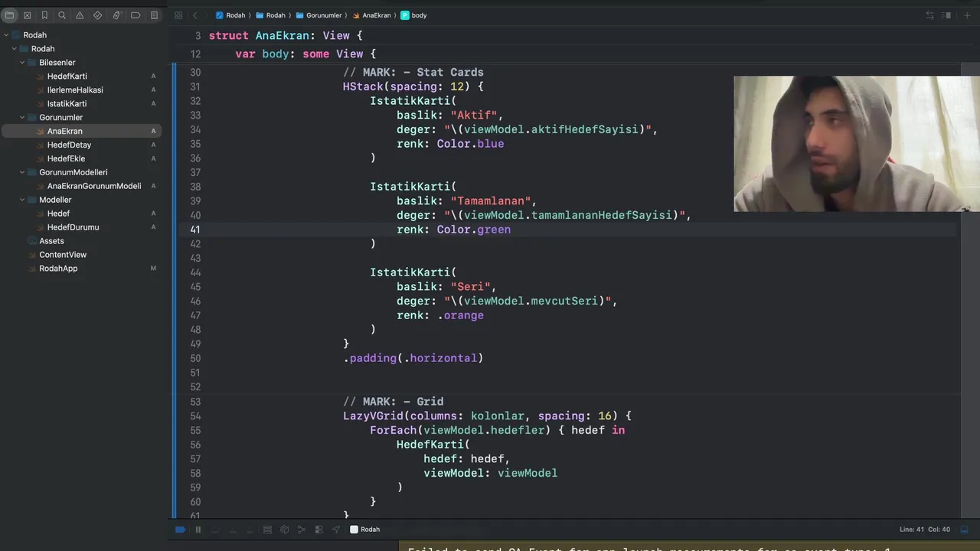This screenshot has height=551, width=980.
Task: Select Gorunumler in breadcrumb bar
Action: pyautogui.click(x=318, y=15)
